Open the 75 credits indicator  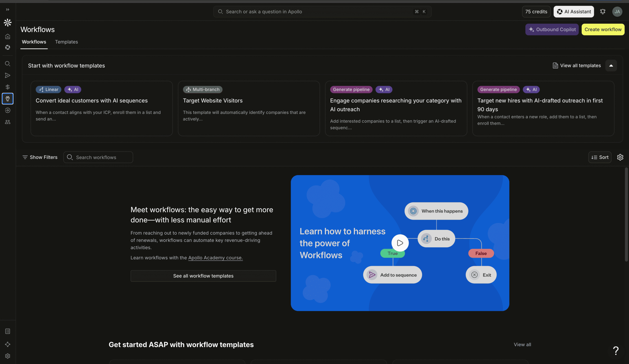[x=536, y=12]
